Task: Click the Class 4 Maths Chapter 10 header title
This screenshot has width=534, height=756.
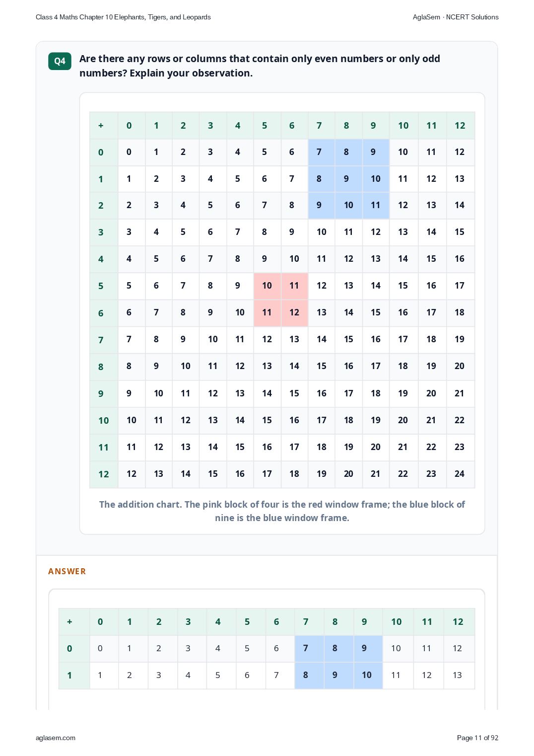Action: [x=123, y=17]
